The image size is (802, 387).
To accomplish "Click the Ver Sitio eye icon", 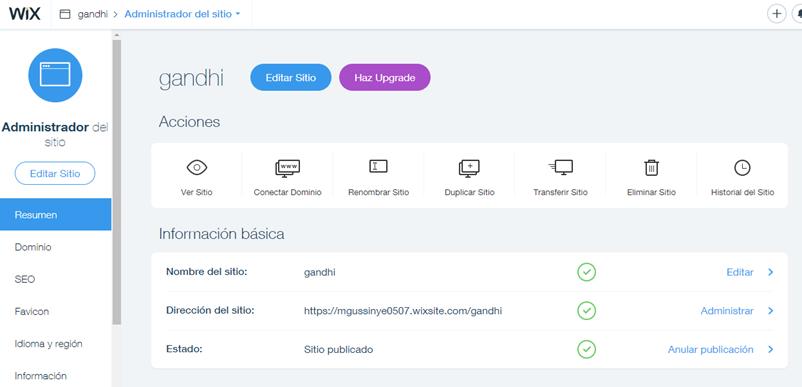I will pyautogui.click(x=196, y=167).
